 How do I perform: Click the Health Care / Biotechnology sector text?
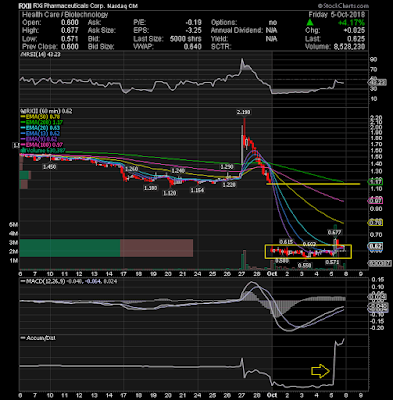pos(65,15)
